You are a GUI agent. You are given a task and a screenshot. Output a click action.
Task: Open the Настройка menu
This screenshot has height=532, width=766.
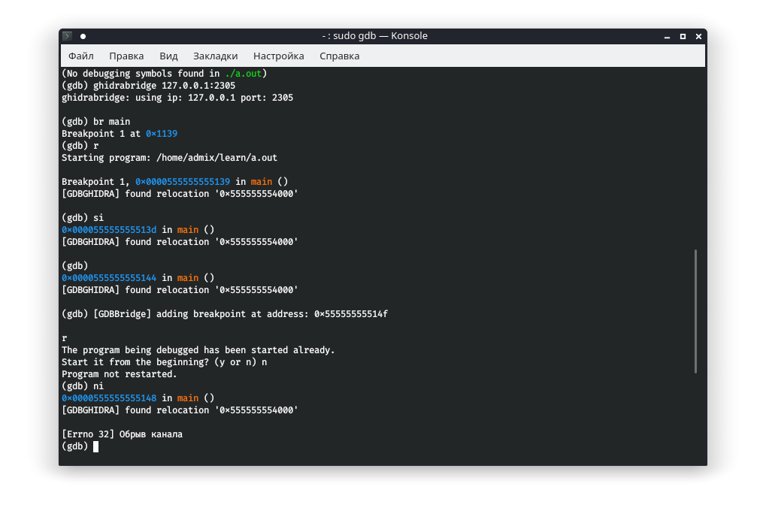point(278,56)
